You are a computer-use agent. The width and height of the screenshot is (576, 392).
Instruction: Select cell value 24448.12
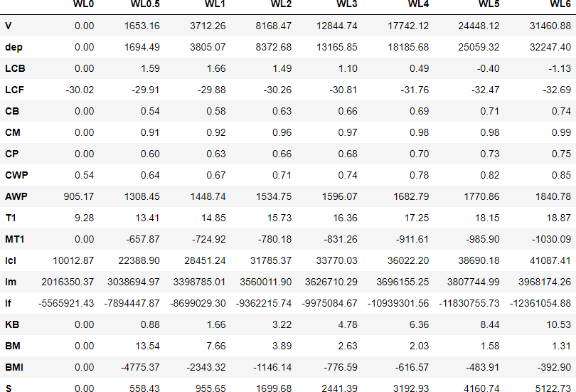pyautogui.click(x=479, y=26)
